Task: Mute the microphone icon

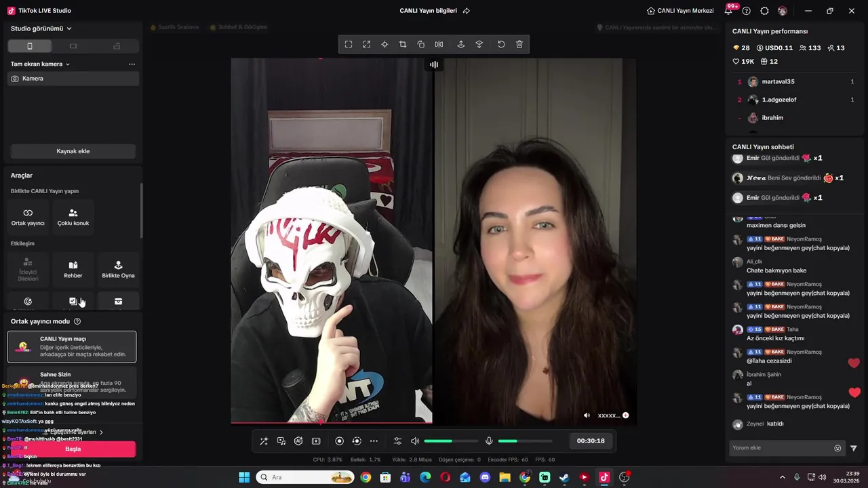Action: pos(489,441)
